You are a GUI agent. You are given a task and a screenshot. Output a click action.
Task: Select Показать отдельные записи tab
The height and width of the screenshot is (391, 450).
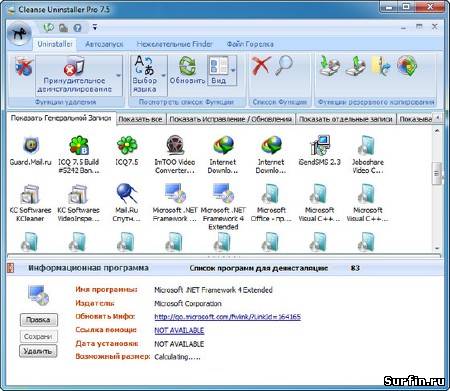coord(345,119)
